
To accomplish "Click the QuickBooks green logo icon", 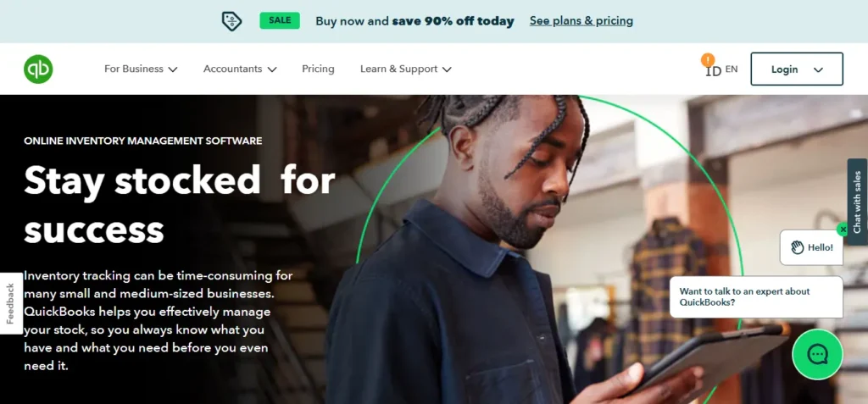I will coord(38,69).
